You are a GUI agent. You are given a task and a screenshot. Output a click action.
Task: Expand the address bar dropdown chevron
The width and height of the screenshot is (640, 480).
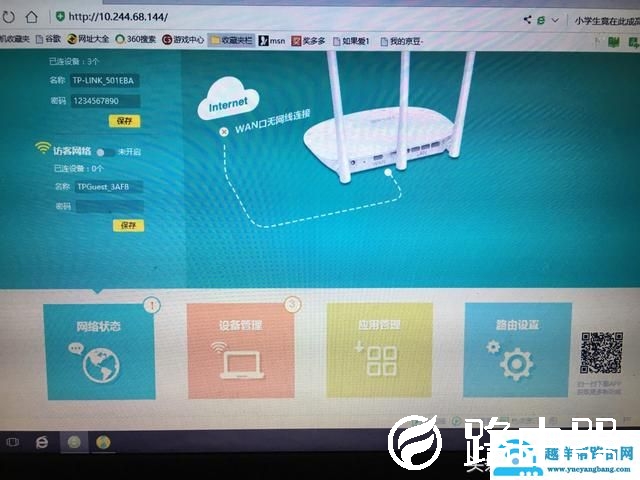[x=555, y=20]
